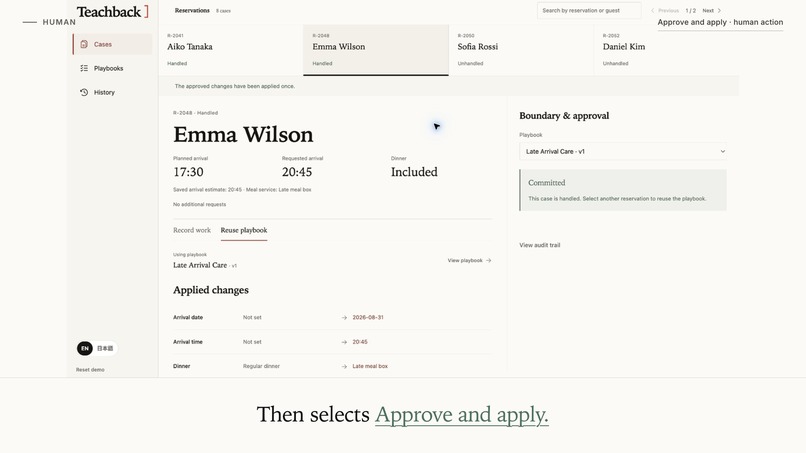Click the new arrival time 20:45 in changes
The width and height of the screenshot is (806, 453).
coord(360,342)
